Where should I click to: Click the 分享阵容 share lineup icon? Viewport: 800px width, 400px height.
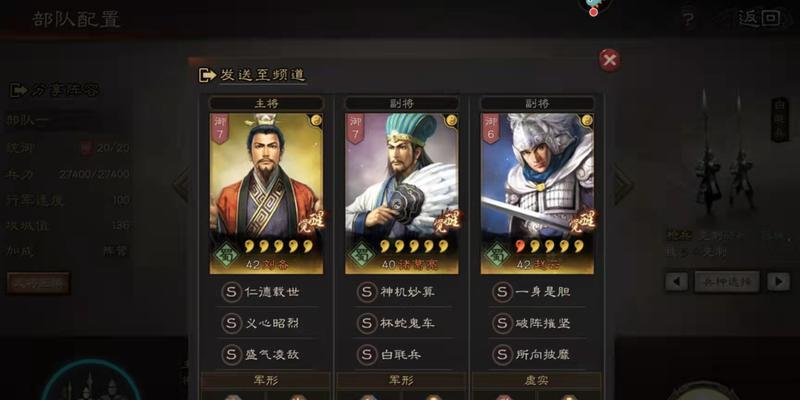coord(19,91)
